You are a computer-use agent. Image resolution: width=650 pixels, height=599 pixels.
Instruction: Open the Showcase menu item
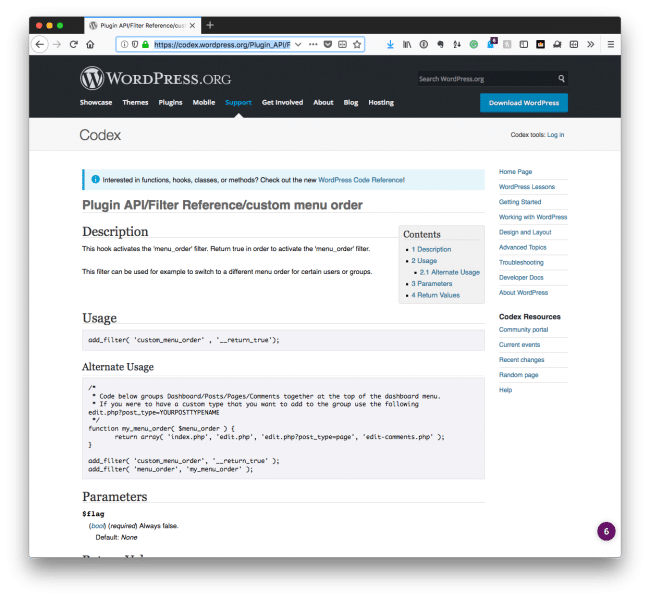pyautogui.click(x=96, y=102)
